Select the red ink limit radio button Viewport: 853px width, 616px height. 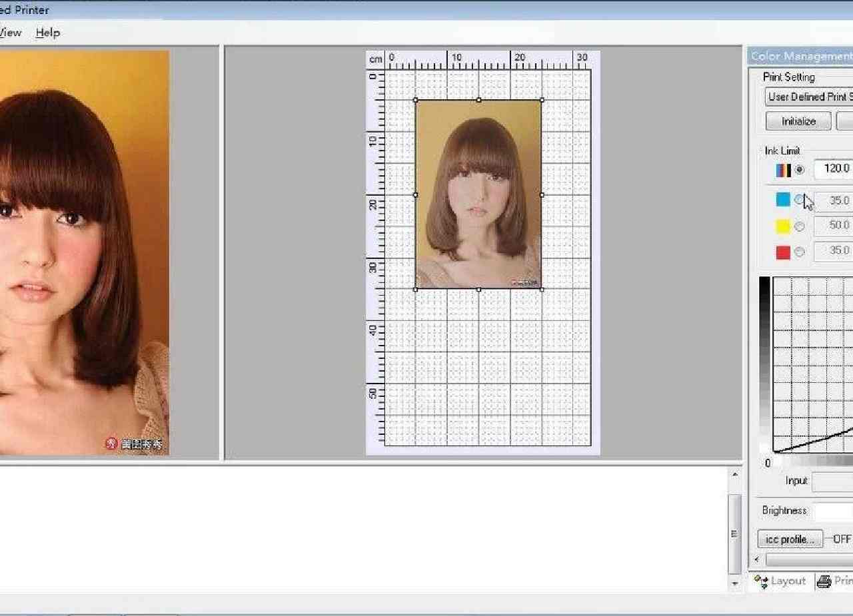800,252
